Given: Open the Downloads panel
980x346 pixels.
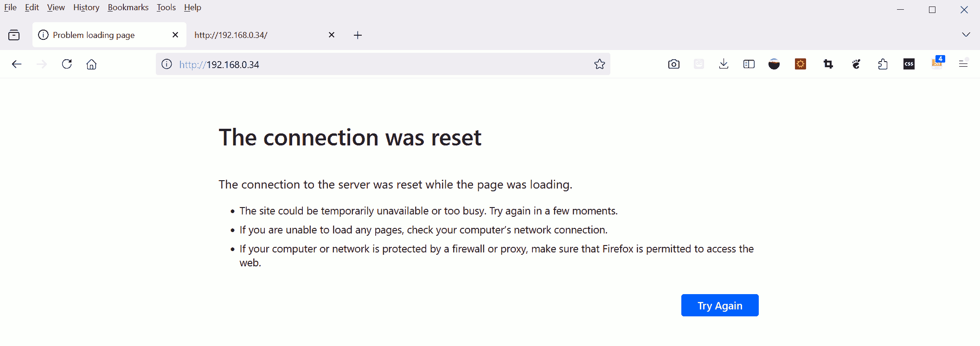Looking at the screenshot, I should (x=724, y=64).
